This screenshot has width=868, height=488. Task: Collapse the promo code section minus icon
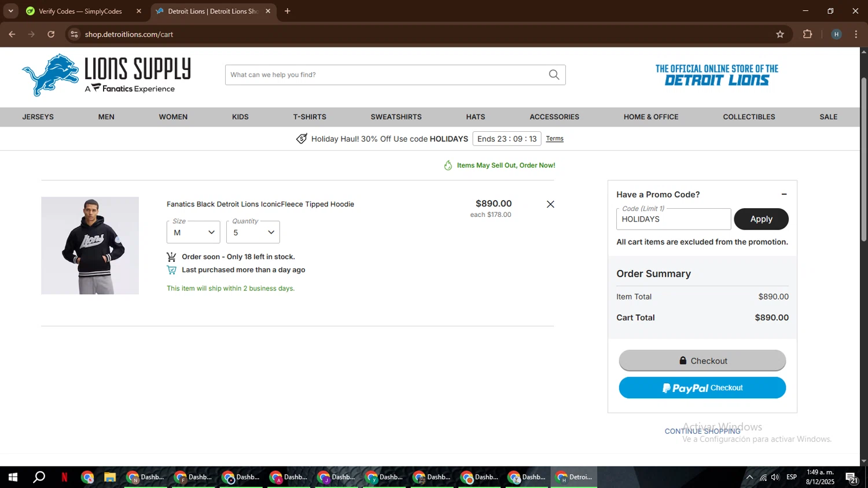point(784,194)
